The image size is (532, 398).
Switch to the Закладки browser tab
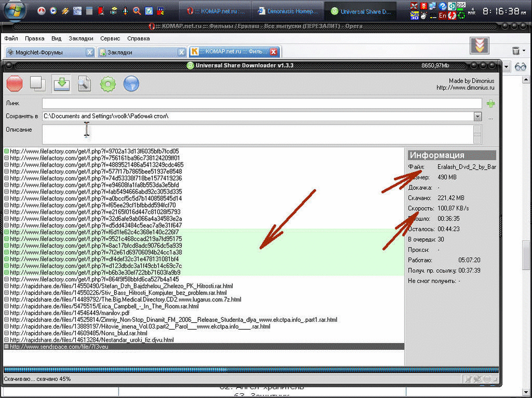tap(141, 52)
